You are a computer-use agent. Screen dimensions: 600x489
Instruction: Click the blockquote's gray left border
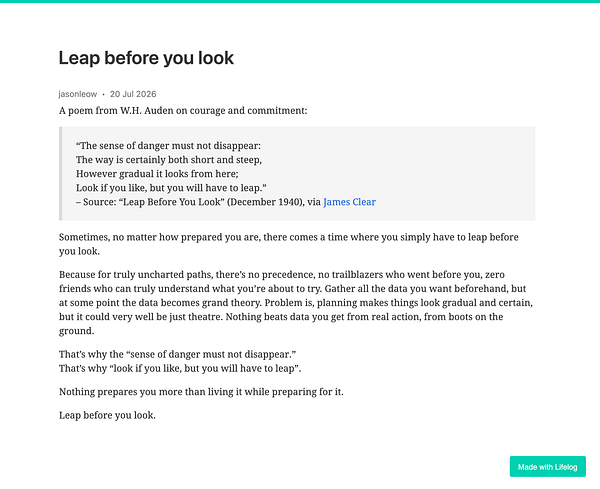(x=60, y=174)
